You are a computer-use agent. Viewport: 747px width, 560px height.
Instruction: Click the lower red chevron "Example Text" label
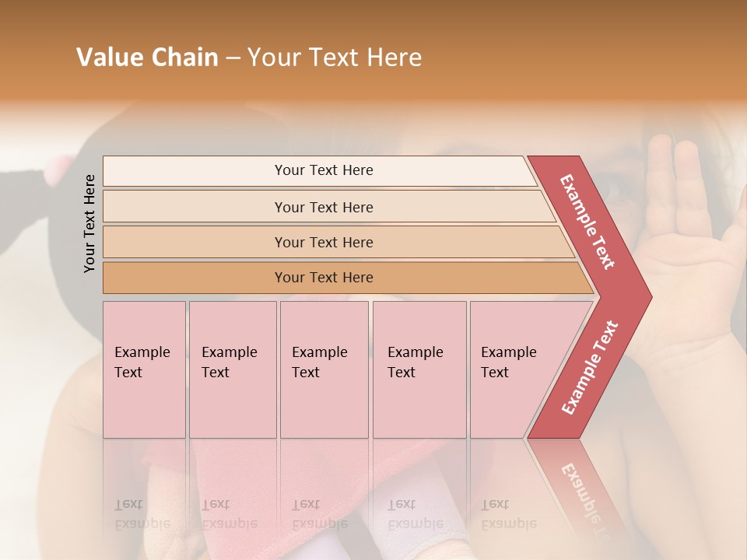589,368
